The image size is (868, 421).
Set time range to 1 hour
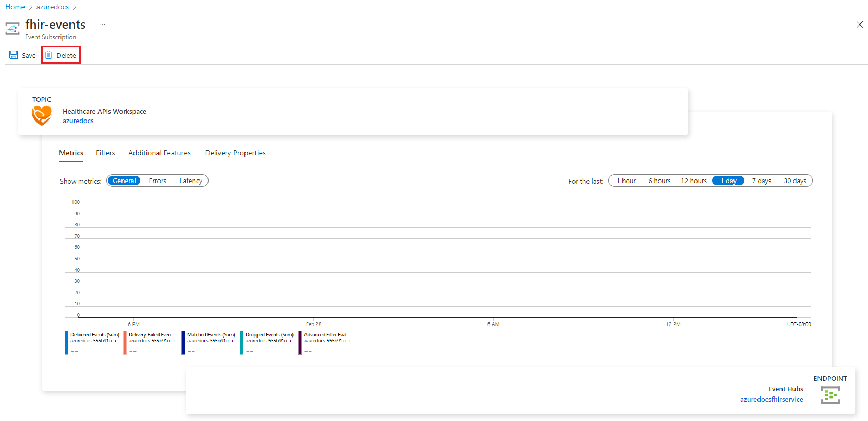tap(626, 181)
